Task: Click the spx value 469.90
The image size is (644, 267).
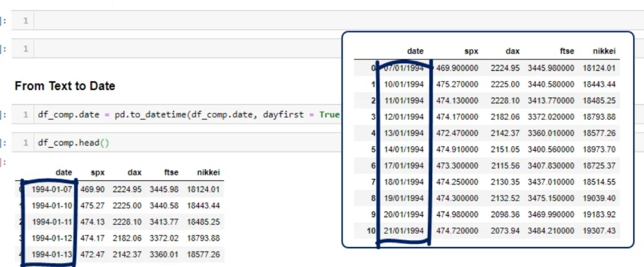Action: (92, 189)
